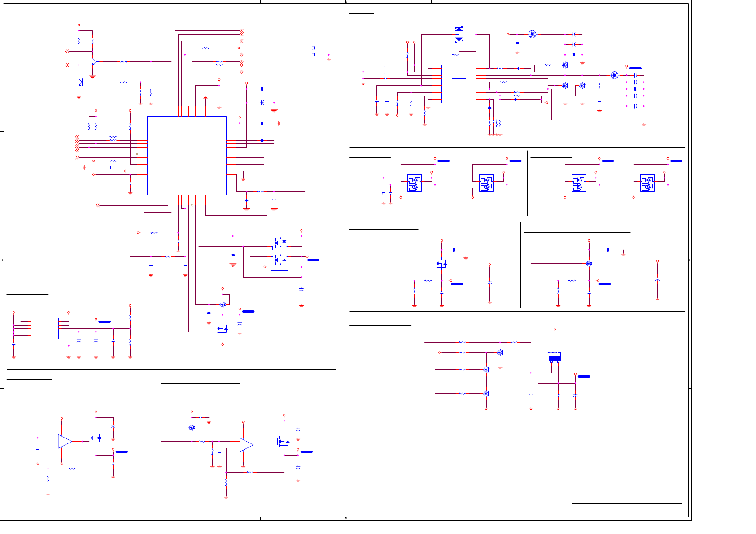Select the topmost of three small MOSFETs in the bottom-right circuit
This screenshot has height=534, width=756.
pyautogui.click(x=500, y=352)
